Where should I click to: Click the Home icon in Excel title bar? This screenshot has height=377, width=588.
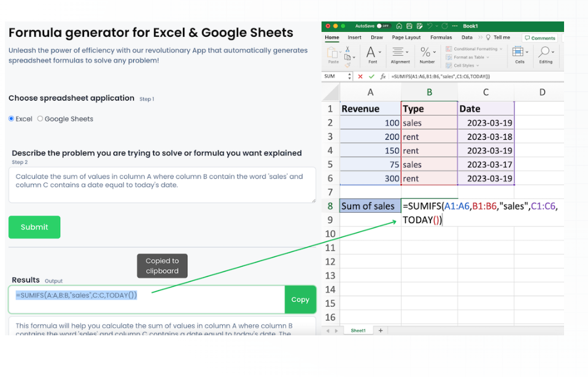pos(400,26)
